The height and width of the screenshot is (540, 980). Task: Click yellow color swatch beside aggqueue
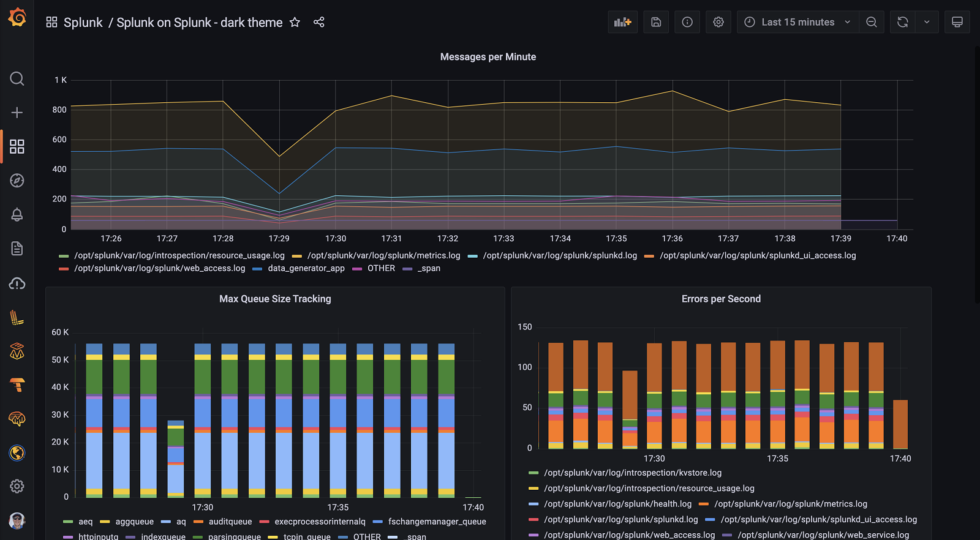[105, 522]
